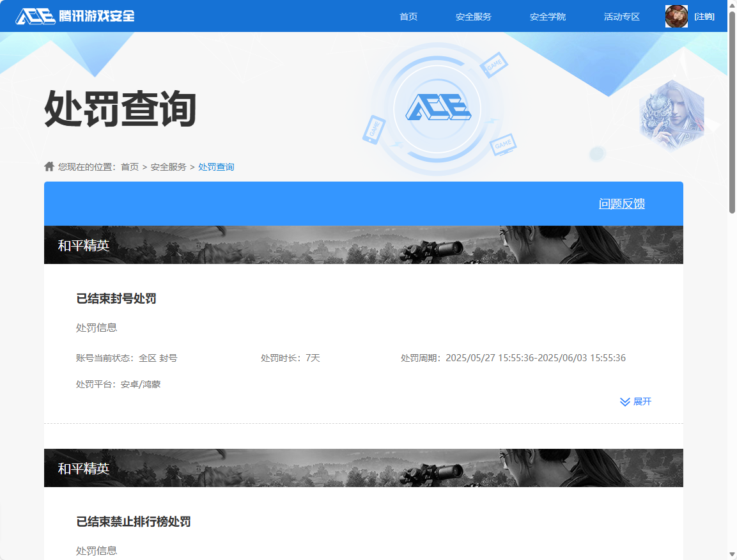This screenshot has height=560, width=737.
Task: Click the phone GAME icon left of the emblem
Action: click(373, 128)
